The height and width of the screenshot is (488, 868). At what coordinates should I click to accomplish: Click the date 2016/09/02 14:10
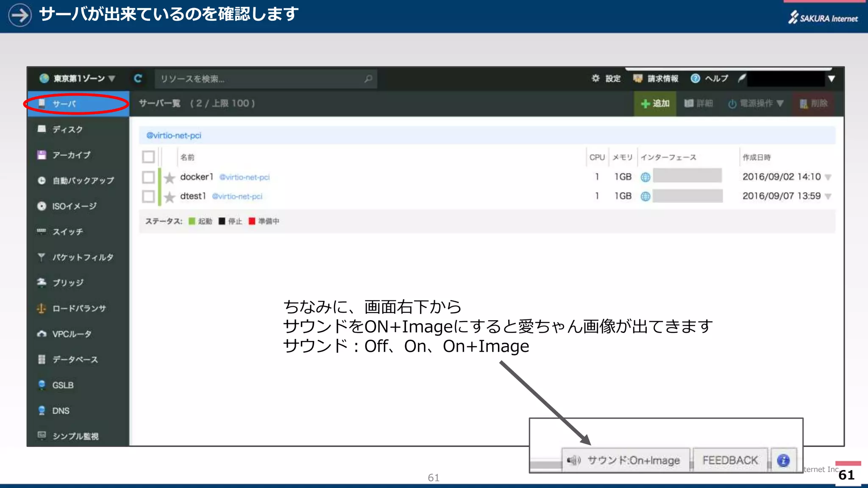coord(782,177)
